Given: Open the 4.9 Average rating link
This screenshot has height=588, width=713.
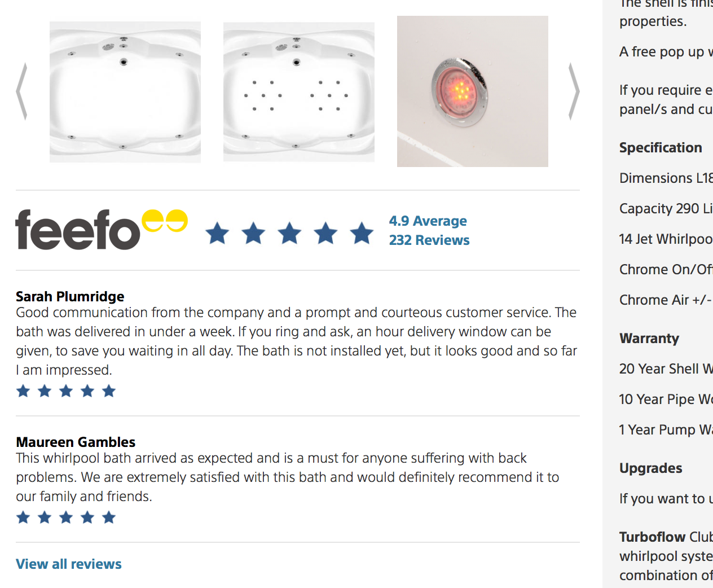Looking at the screenshot, I should [x=428, y=221].
